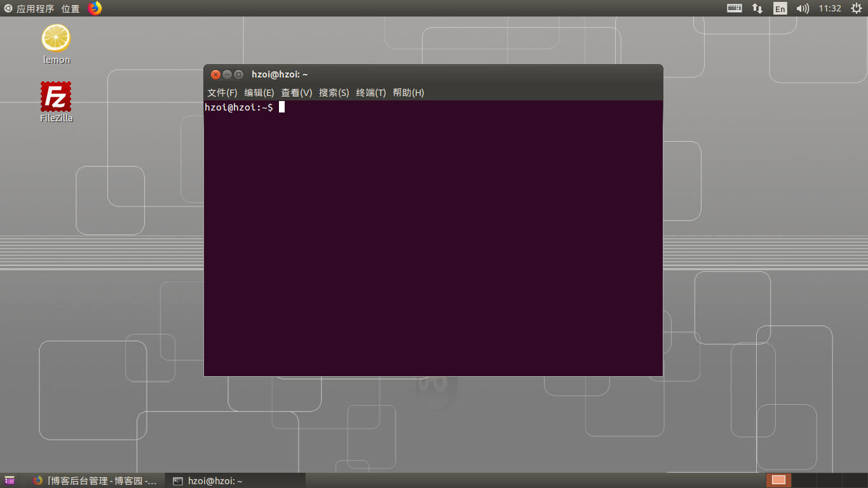The width and height of the screenshot is (868, 488).
Task: Click the terminal prompt line hzoi@hzoi:~$
Action: (x=239, y=107)
